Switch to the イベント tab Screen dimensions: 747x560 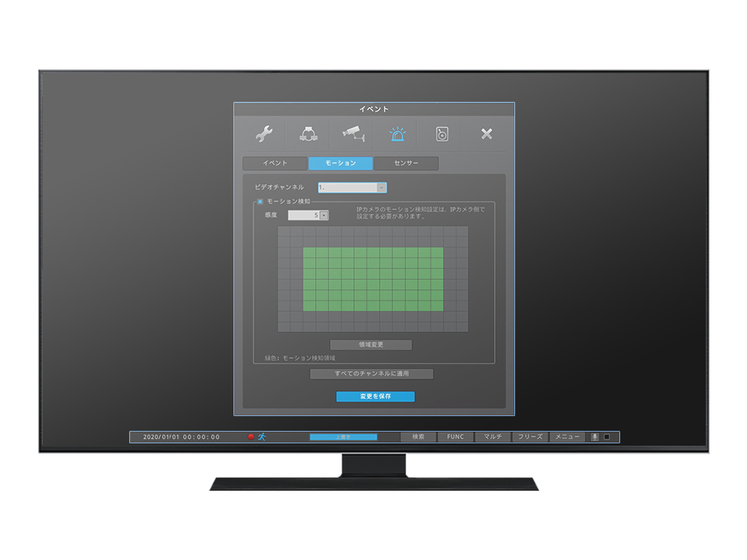coord(275,163)
